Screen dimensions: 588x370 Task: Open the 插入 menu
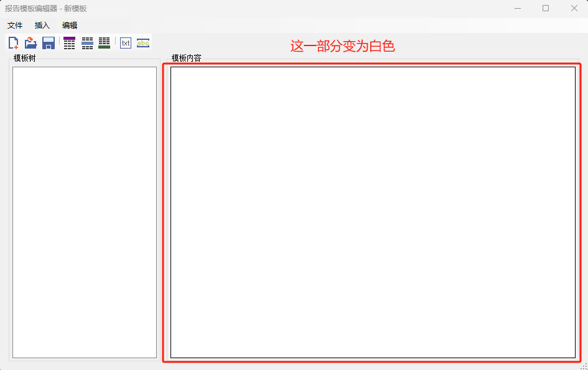pyautogui.click(x=42, y=25)
